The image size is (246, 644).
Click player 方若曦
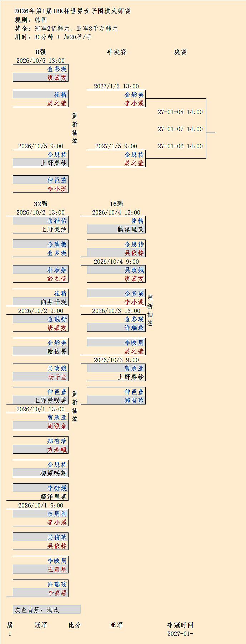[x=57, y=450]
